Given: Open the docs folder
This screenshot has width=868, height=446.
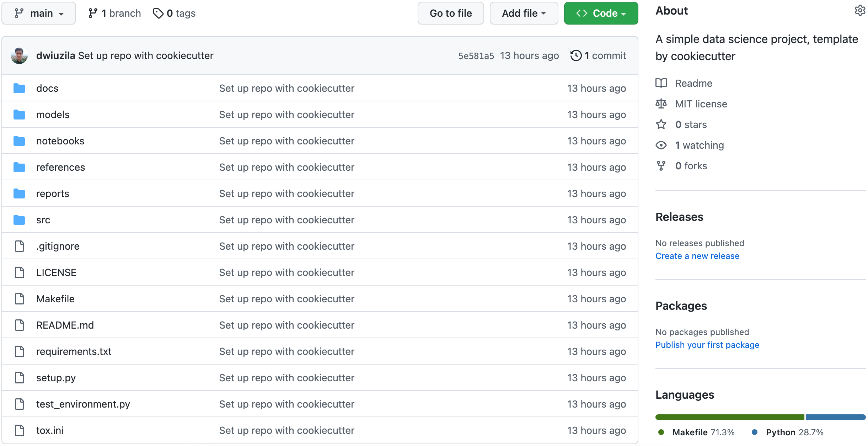Looking at the screenshot, I should click(47, 88).
